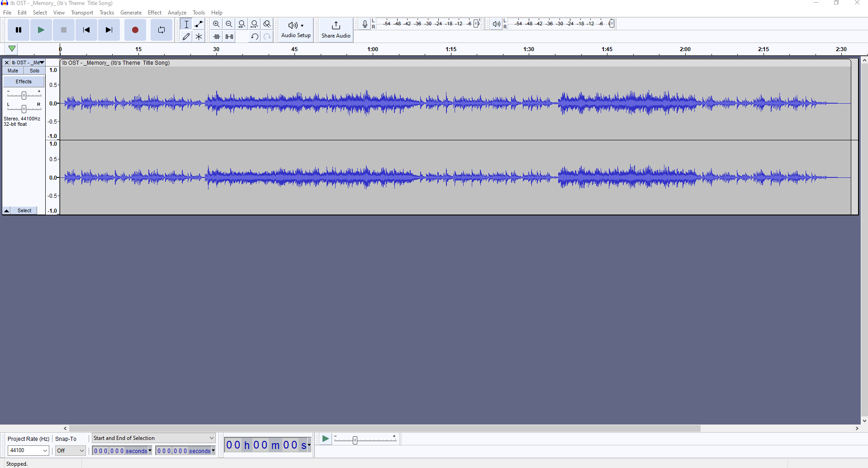Adjust the playback speed slider
The image size is (868, 468).
pyautogui.click(x=355, y=440)
